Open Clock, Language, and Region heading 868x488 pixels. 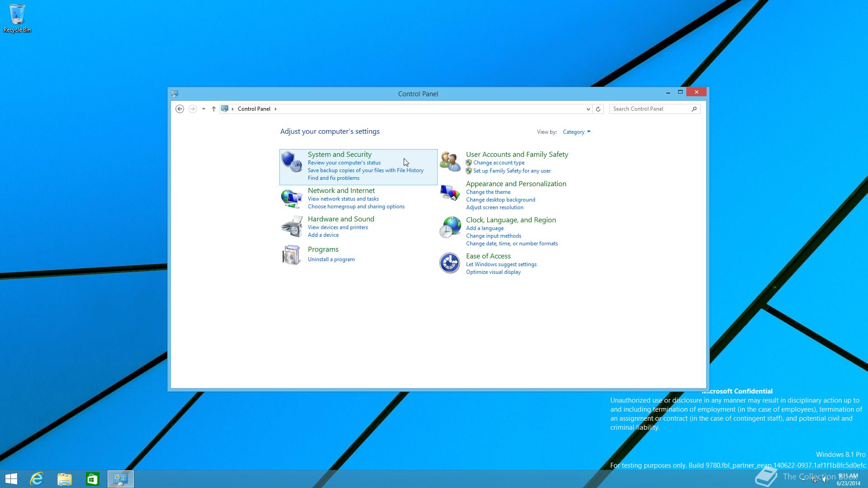click(511, 220)
